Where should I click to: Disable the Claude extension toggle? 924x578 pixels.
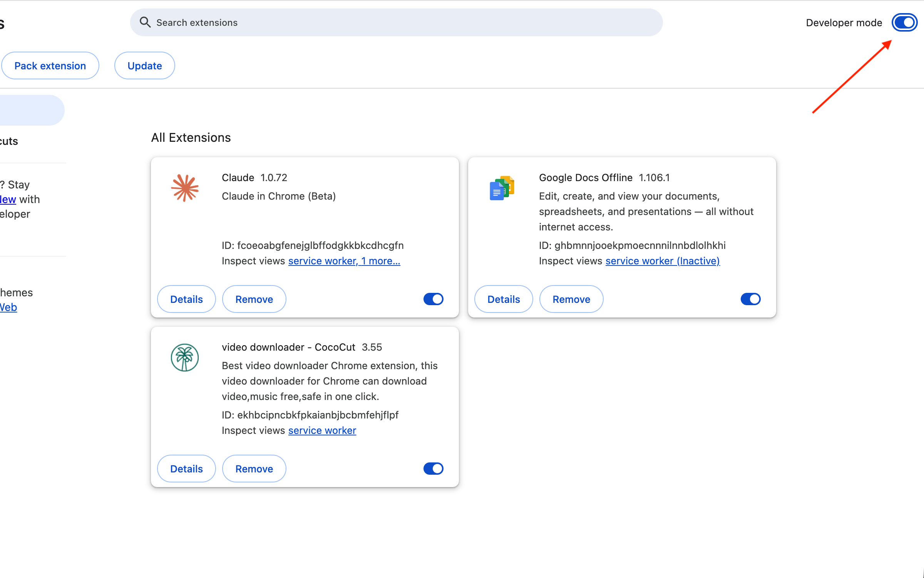pos(434,299)
